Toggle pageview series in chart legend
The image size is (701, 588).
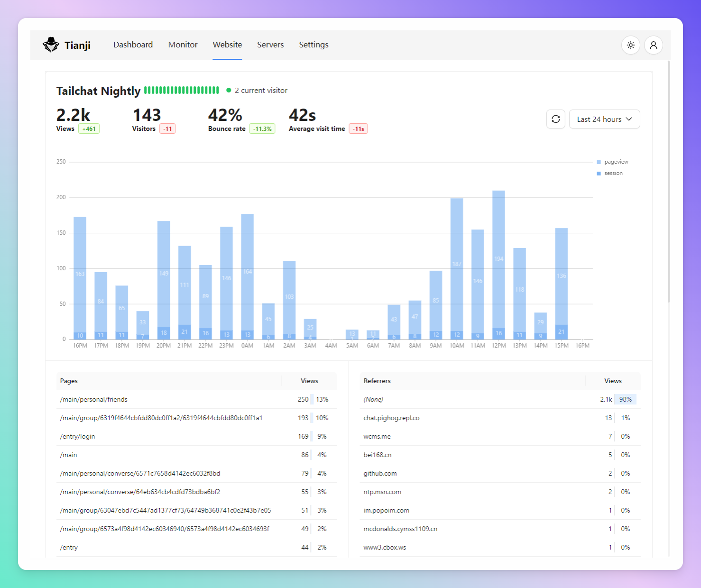(612, 162)
